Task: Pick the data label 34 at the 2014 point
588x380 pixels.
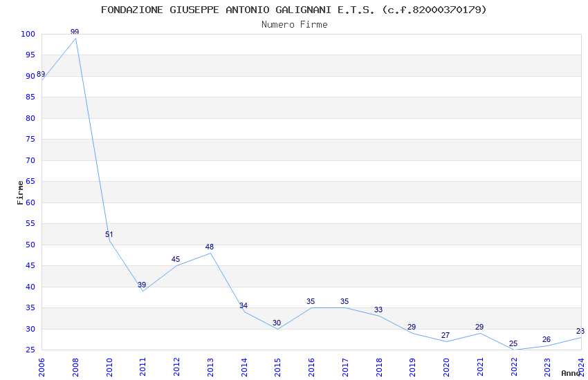Action: click(x=244, y=306)
